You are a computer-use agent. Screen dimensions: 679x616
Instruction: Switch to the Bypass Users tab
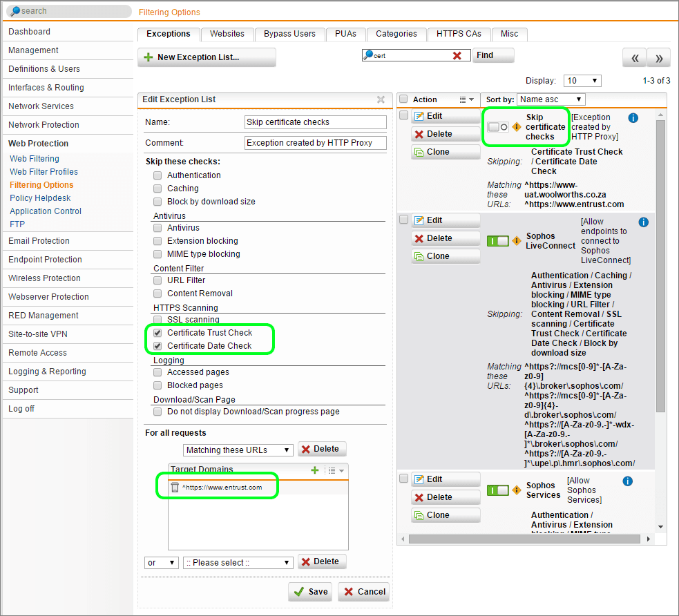click(289, 35)
